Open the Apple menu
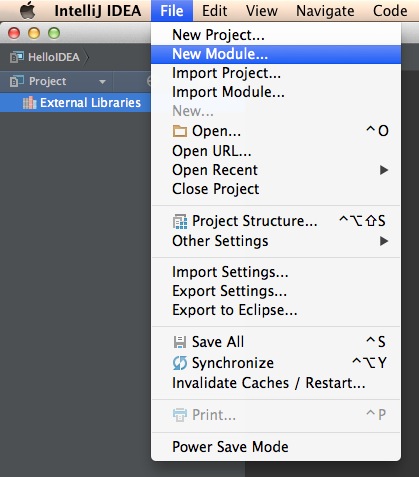Screen dimensions: 419x477 tap(27, 10)
